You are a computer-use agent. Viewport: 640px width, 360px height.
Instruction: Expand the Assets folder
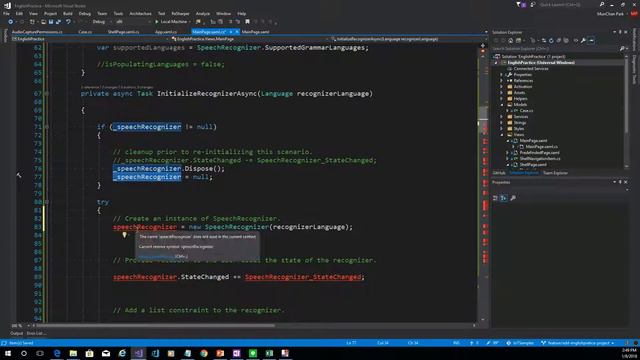pyautogui.click(x=501, y=93)
